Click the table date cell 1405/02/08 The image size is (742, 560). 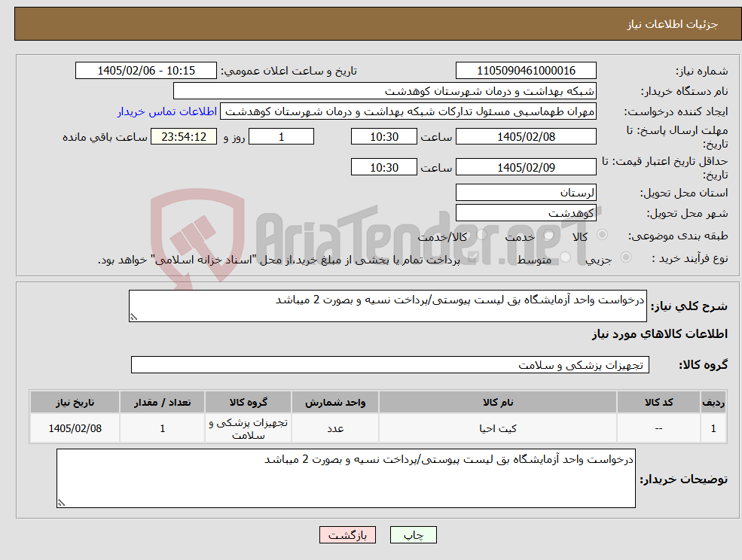75,428
